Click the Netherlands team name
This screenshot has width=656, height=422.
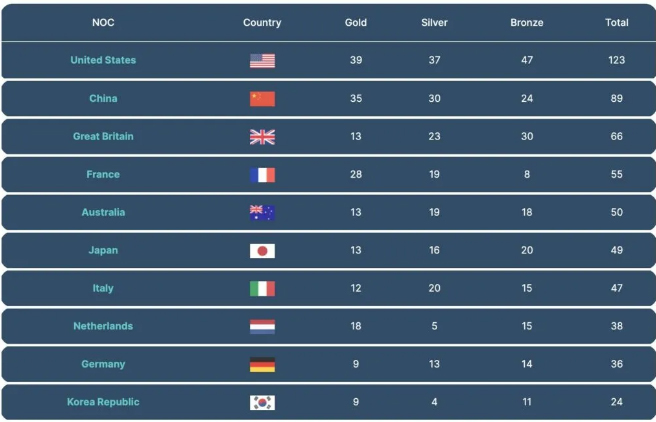click(x=103, y=327)
